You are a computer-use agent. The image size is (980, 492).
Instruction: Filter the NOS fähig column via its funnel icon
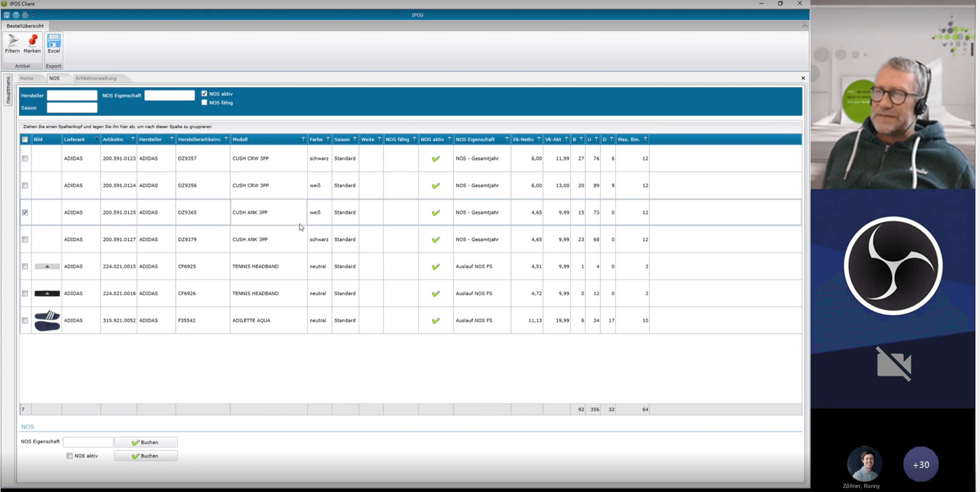414,139
